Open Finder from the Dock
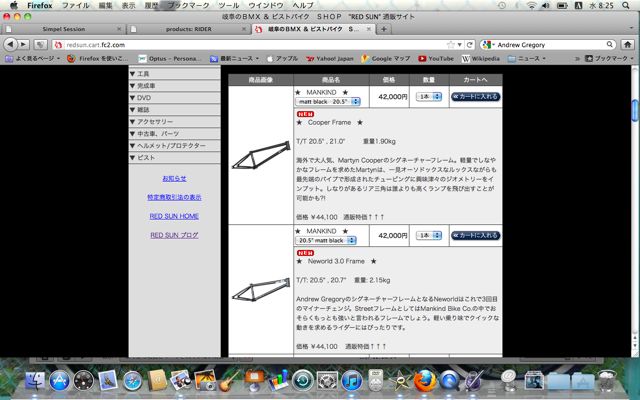Image resolution: width=640 pixels, height=400 pixels. (36, 381)
